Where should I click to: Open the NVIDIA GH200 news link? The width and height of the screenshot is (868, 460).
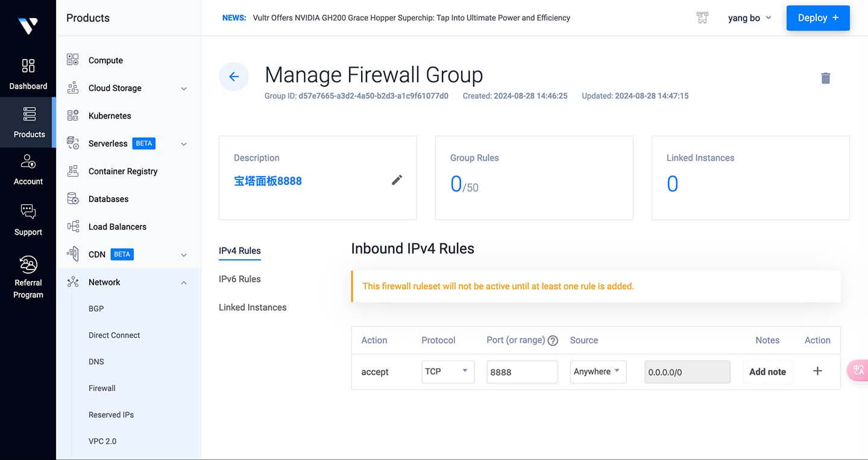412,18
